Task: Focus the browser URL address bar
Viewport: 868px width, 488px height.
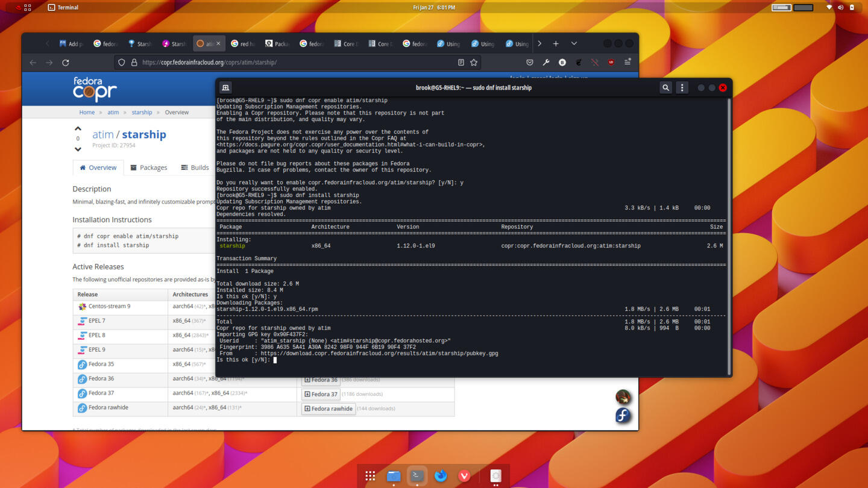Action: (298, 62)
